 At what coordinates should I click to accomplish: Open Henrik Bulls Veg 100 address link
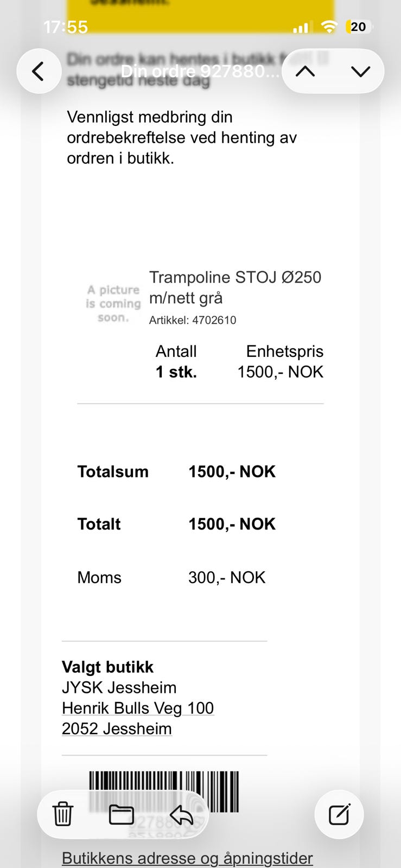tap(138, 708)
